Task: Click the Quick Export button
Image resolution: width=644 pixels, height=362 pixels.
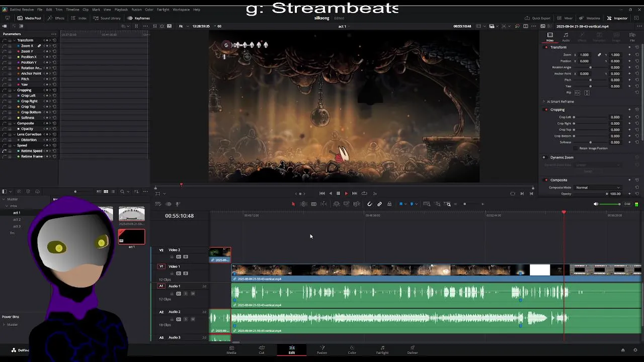Action: pos(538,18)
